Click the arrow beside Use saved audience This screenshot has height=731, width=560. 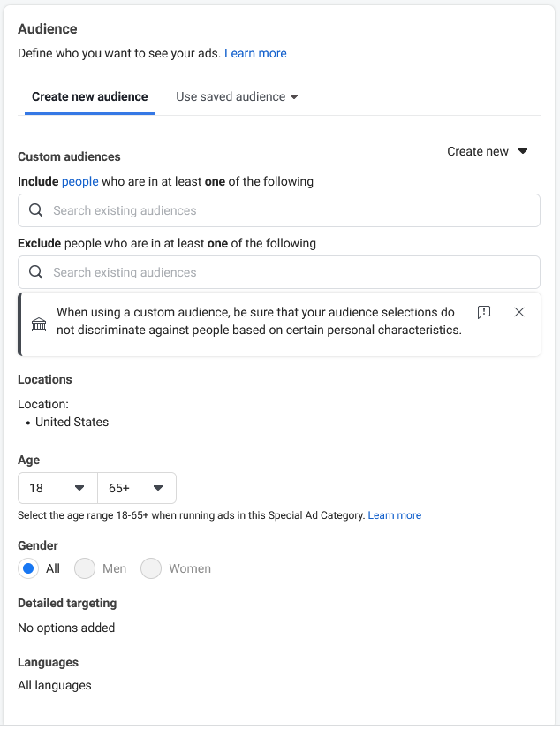tap(294, 97)
